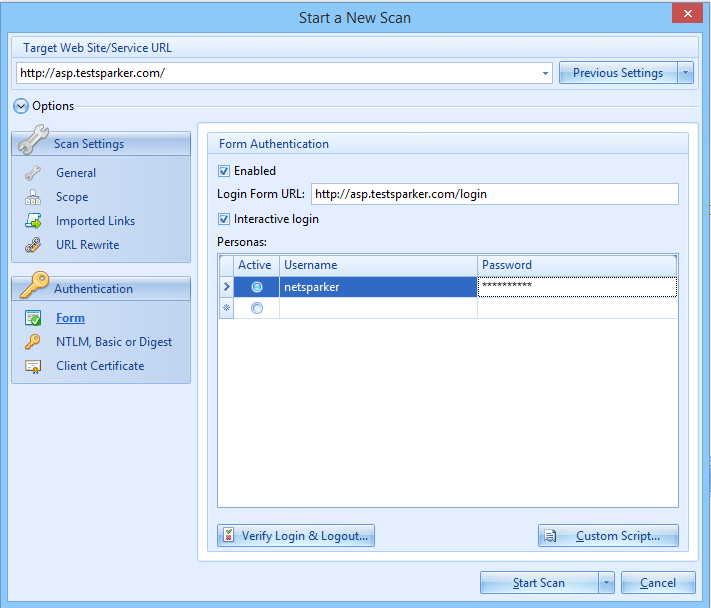This screenshot has height=608, width=711.
Task: Uncheck the Enabled checkbox
Action: [x=224, y=171]
